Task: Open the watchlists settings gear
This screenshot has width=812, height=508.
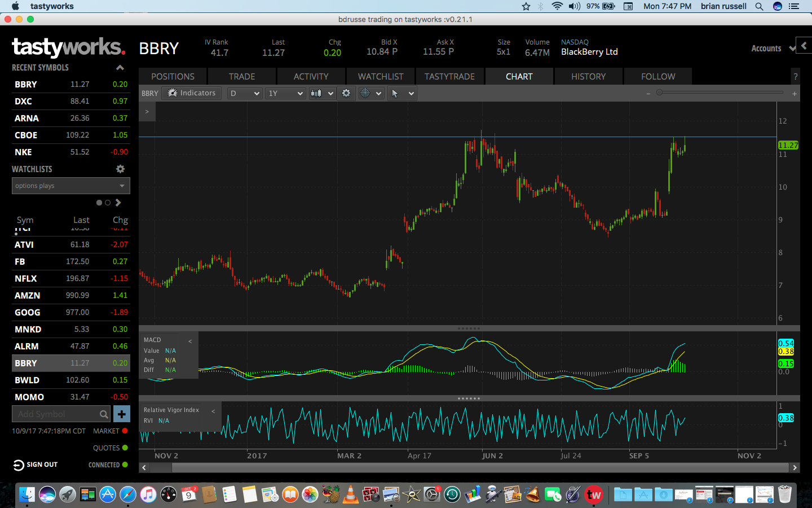Action: pyautogui.click(x=120, y=169)
